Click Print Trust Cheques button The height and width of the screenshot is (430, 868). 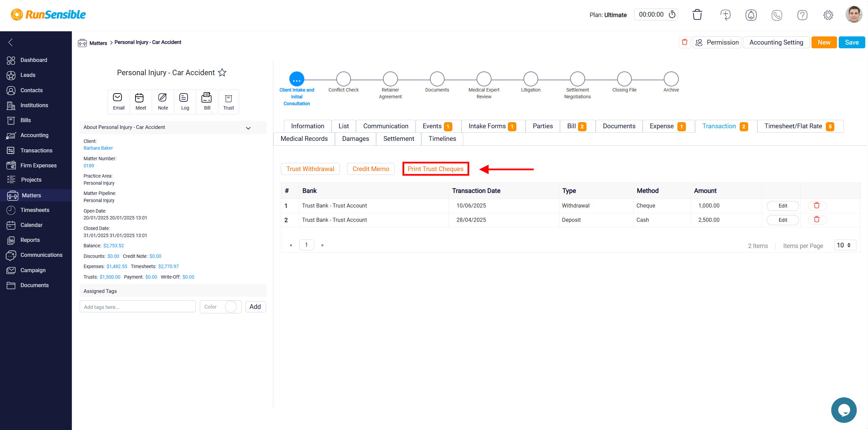[435, 169]
